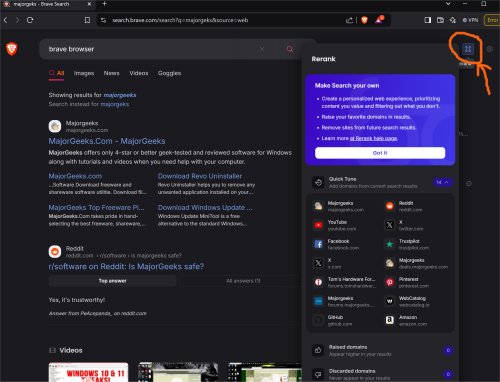Click the bookmark icon in toolbar
This screenshot has width=500, height=382.
tap(87, 20)
